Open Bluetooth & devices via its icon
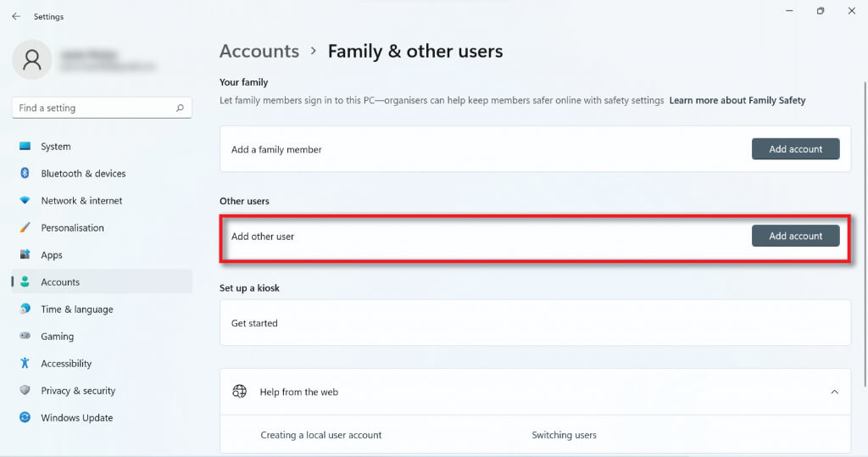Viewport: 868px width, 457px height. (x=25, y=174)
